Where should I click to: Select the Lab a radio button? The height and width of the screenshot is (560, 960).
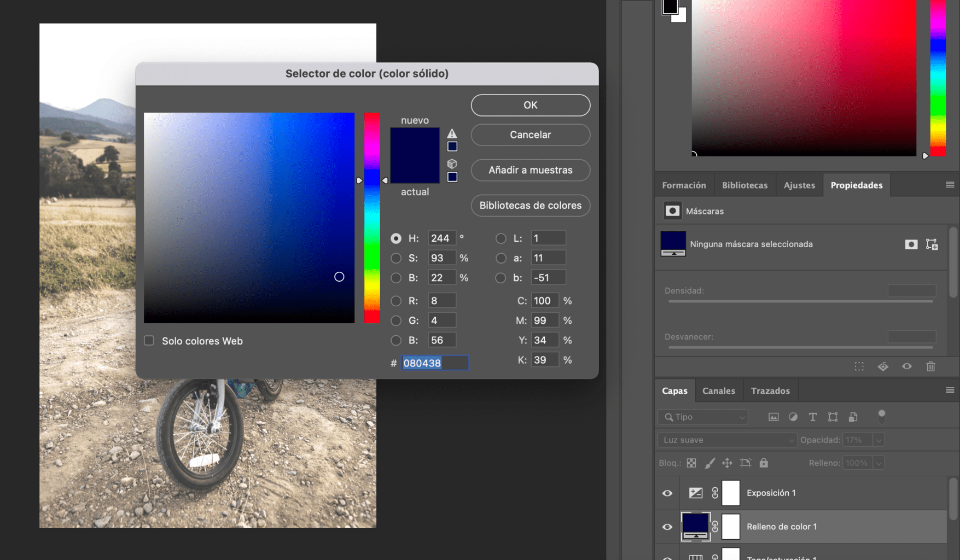(501, 258)
